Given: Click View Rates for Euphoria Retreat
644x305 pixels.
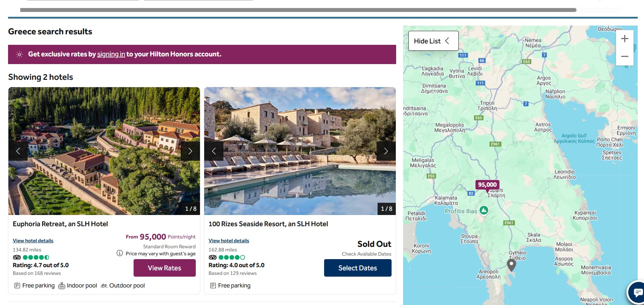Looking at the screenshot, I should click(164, 268).
